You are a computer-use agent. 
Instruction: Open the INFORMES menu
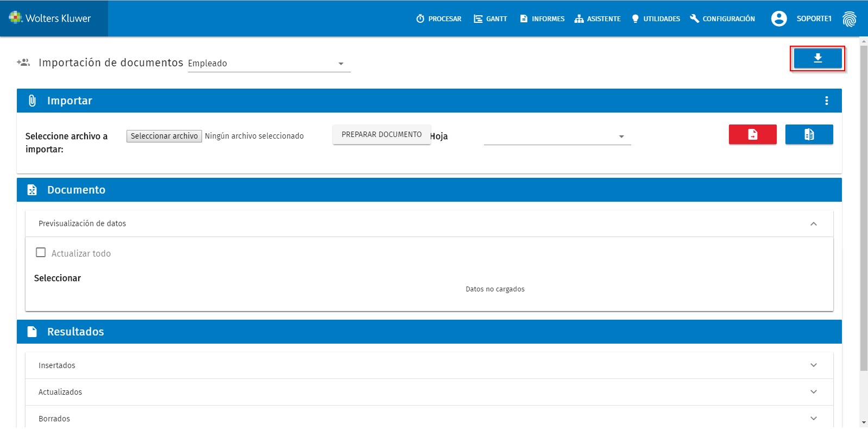542,19
